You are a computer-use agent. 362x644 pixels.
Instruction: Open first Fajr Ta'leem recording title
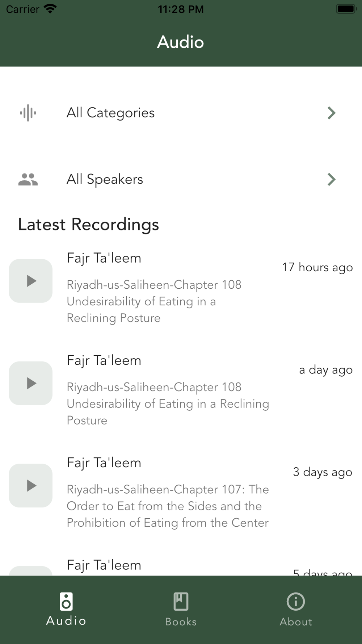coord(104,258)
